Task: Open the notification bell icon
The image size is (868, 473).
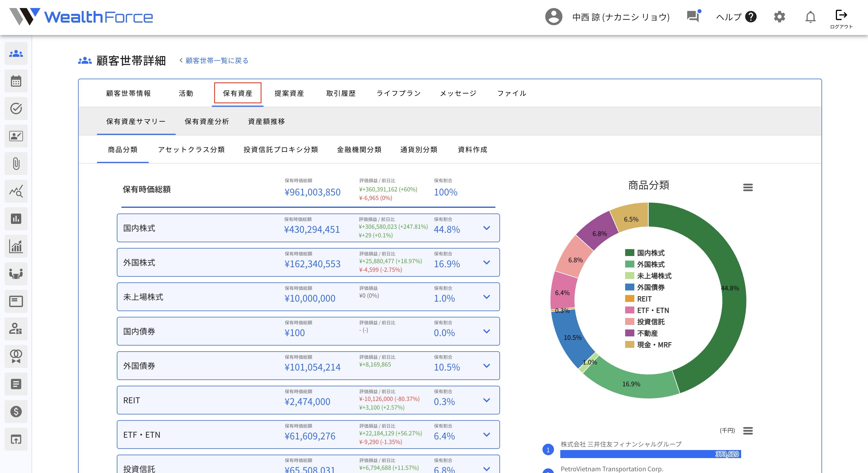Action: point(810,17)
